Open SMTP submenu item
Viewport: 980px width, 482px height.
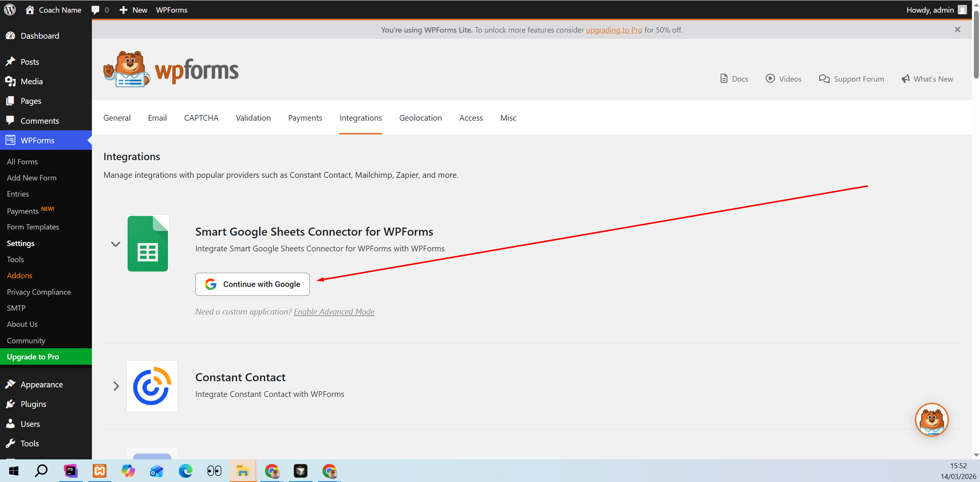point(16,308)
